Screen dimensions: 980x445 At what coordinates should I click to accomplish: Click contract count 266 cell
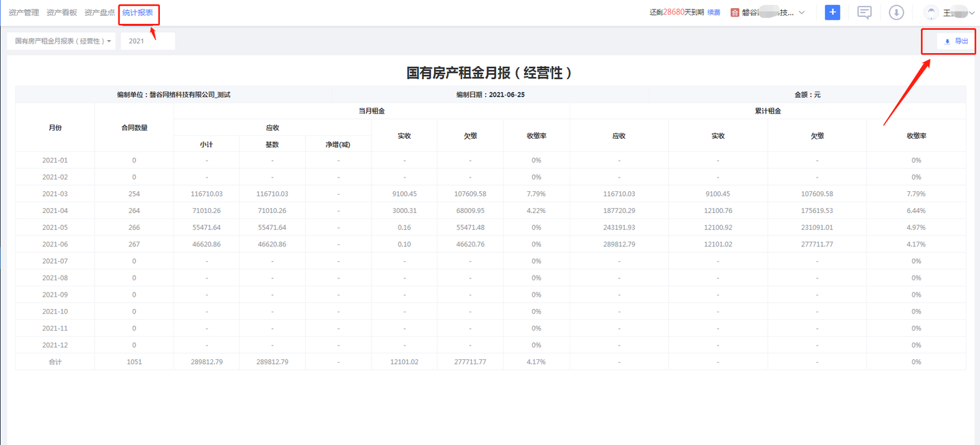(134, 227)
